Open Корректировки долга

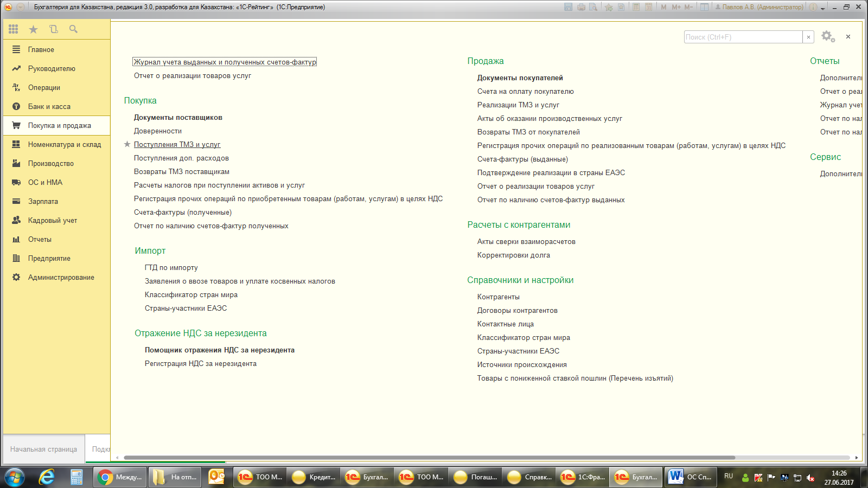(x=514, y=255)
